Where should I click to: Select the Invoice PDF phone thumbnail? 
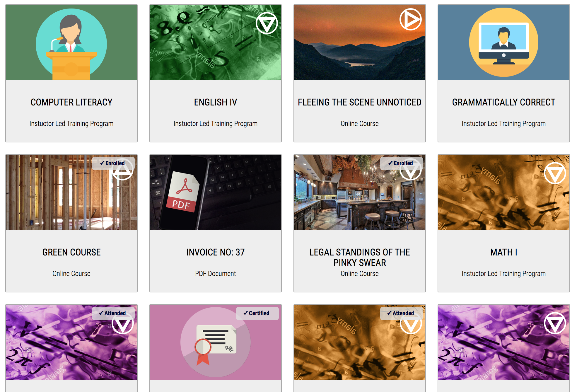[x=216, y=192]
